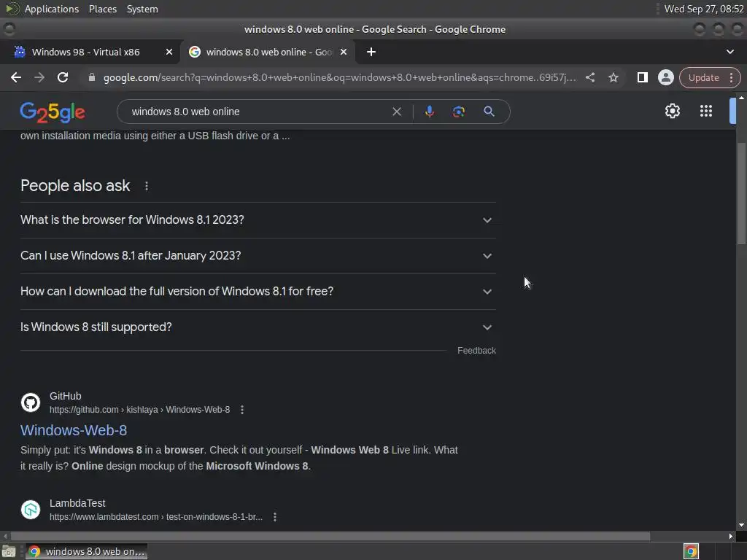747x560 pixels.
Task: Submit search with magnifier icon
Action: tap(489, 112)
